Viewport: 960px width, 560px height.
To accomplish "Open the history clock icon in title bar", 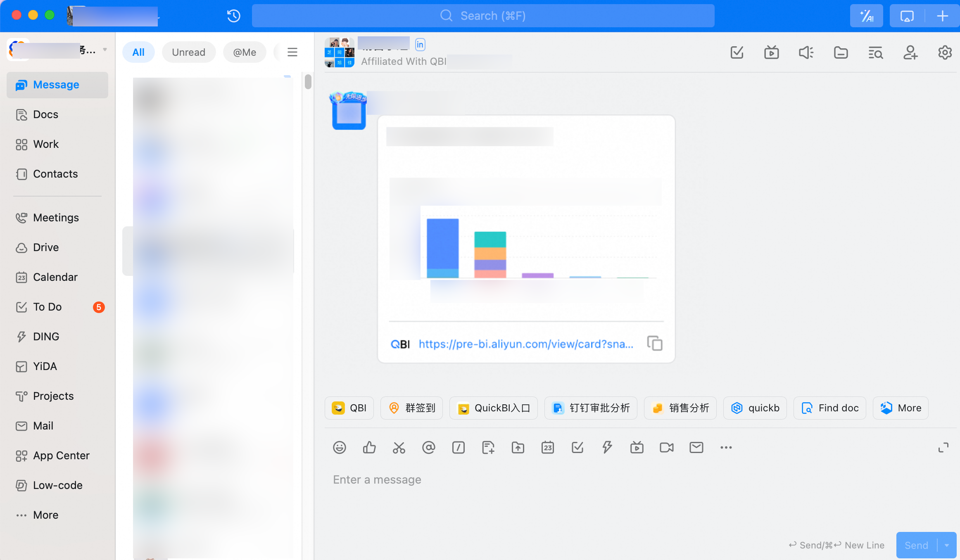I will tap(233, 16).
